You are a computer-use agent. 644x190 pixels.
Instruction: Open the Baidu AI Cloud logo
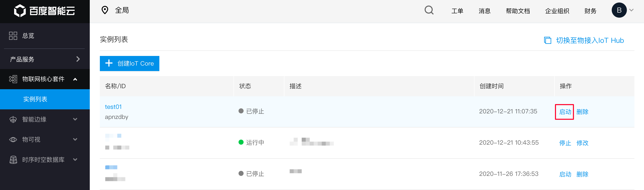pos(44,11)
